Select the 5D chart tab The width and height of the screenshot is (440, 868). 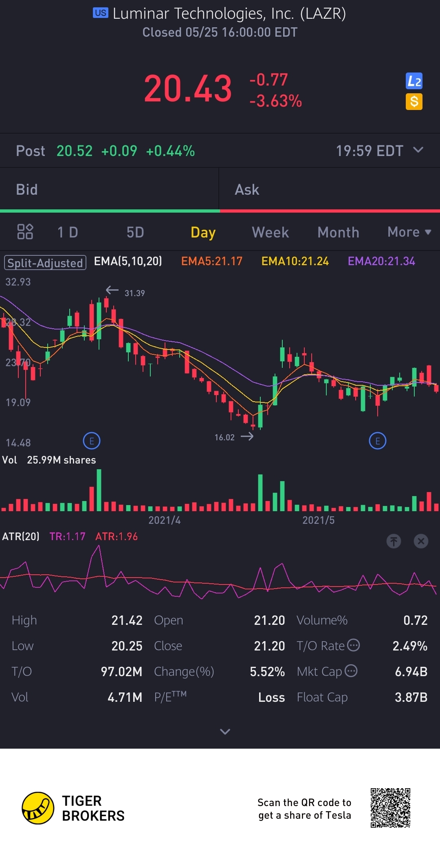click(135, 232)
